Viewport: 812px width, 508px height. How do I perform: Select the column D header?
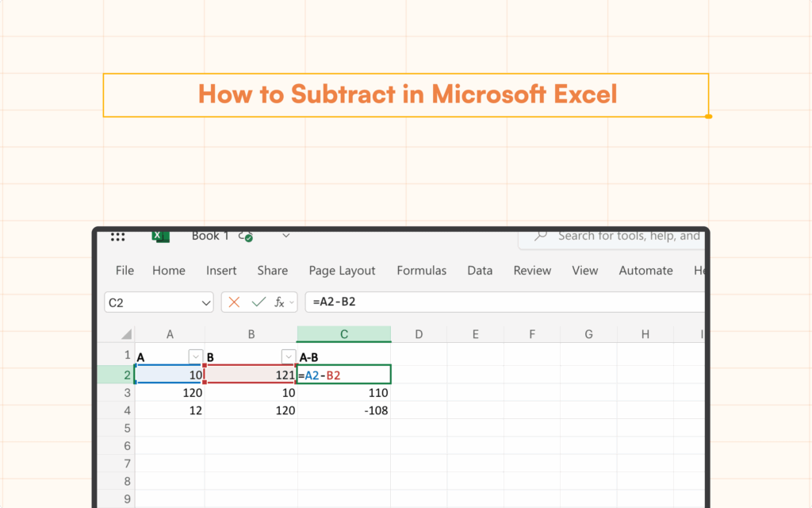[x=419, y=335]
